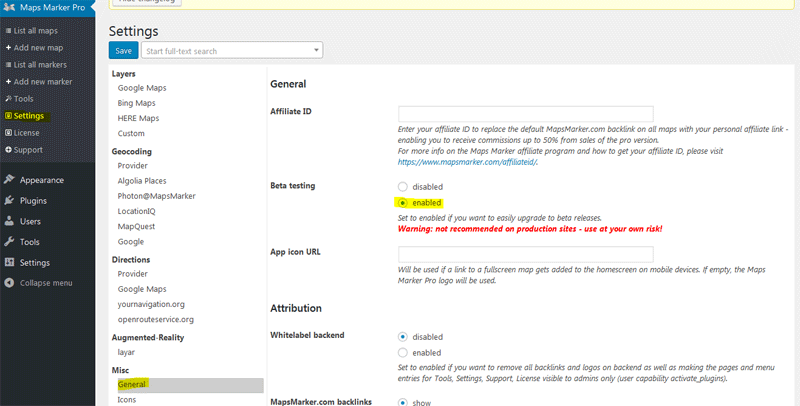
Task: Open Google Maps under Layers
Action: click(142, 88)
